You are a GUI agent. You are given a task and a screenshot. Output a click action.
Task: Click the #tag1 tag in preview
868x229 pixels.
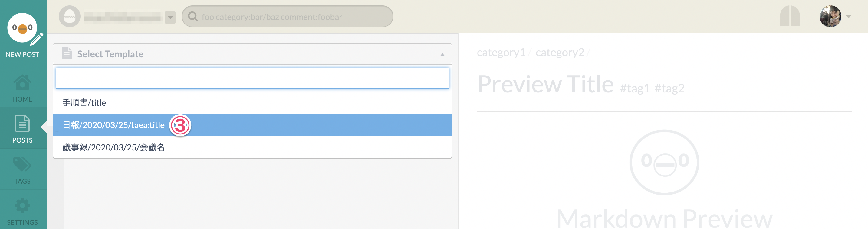[x=635, y=89]
